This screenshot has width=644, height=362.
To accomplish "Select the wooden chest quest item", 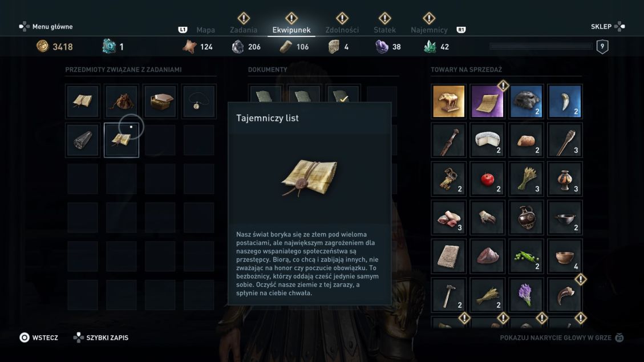I will coord(160,101).
